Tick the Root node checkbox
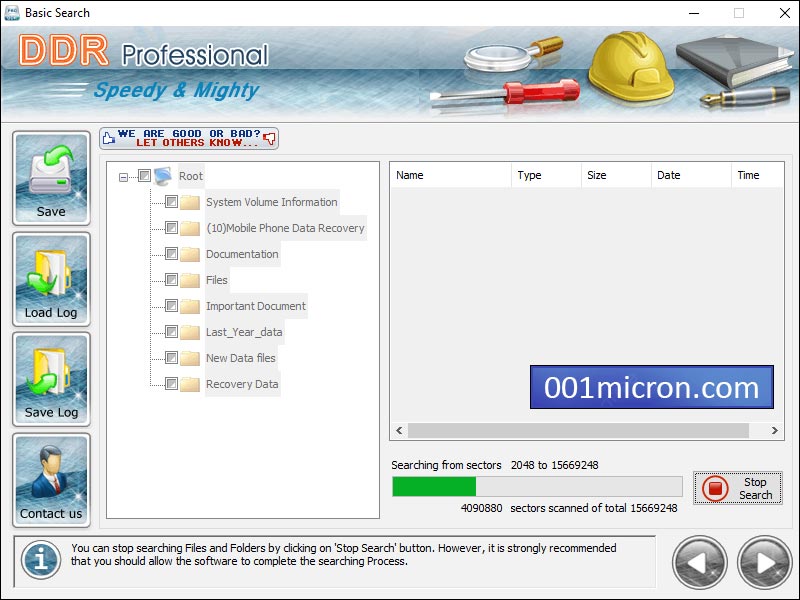The width and height of the screenshot is (800, 600). coord(144,176)
